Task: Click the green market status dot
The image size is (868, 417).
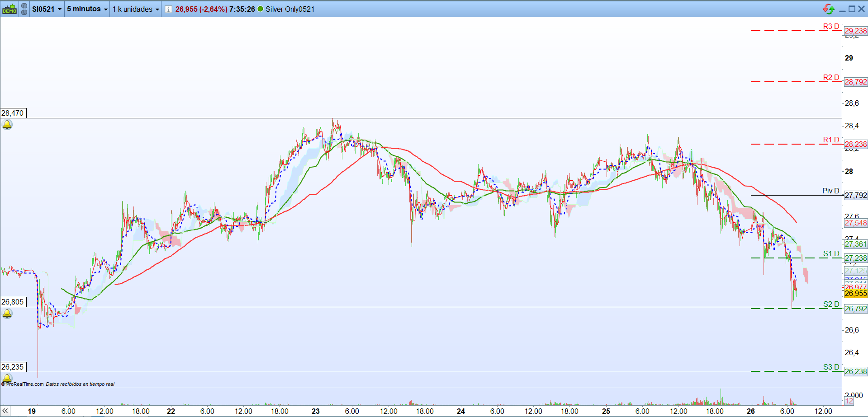Action: pos(261,9)
